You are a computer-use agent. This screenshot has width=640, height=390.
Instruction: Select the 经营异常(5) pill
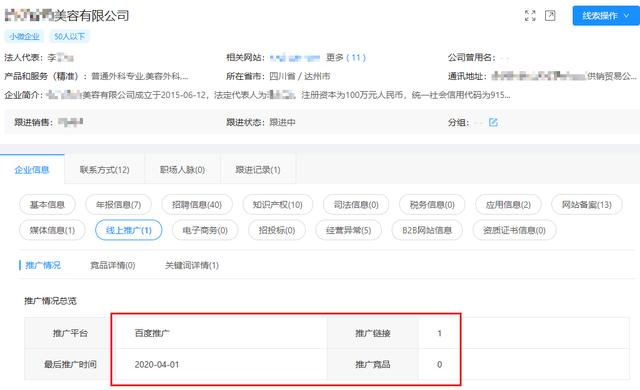[x=349, y=230]
